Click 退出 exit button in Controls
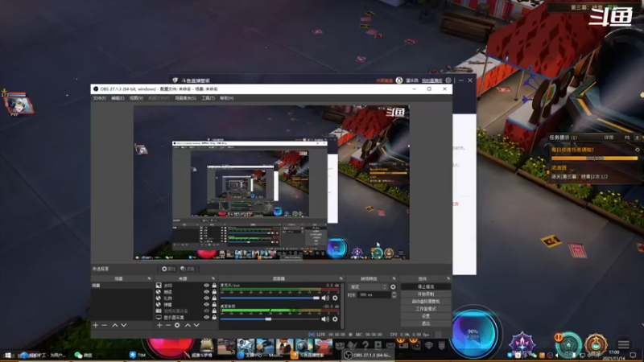 (426, 323)
